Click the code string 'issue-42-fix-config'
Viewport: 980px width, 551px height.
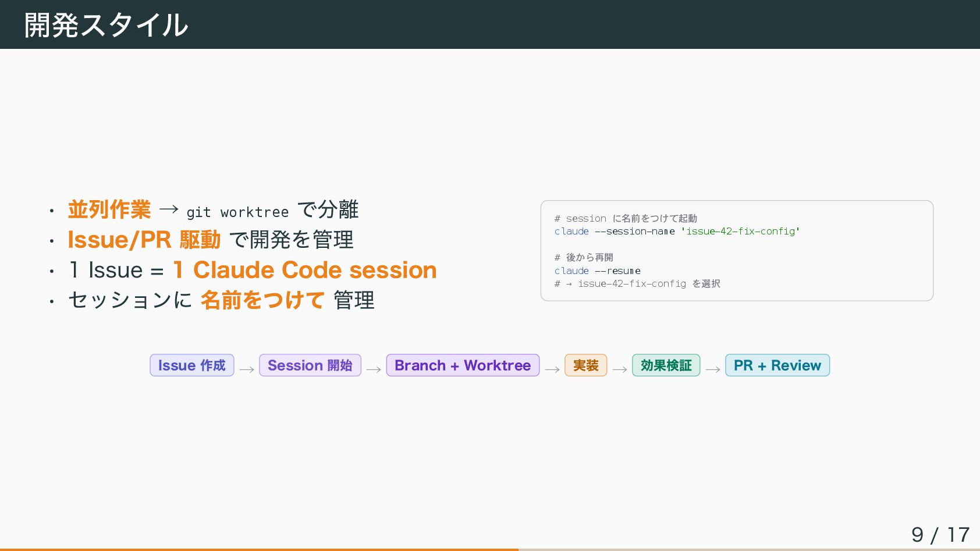click(741, 232)
